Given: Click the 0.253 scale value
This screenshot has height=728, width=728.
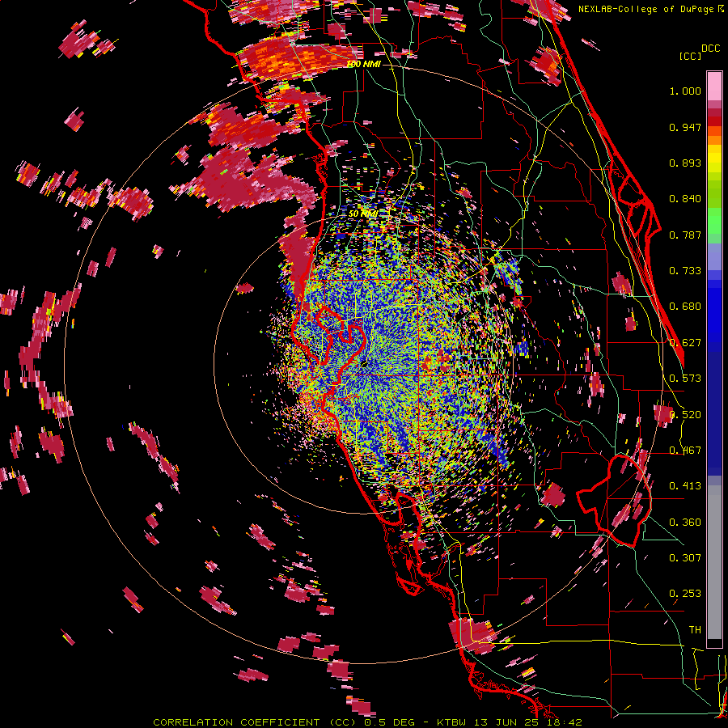Looking at the screenshot, I should (685, 594).
